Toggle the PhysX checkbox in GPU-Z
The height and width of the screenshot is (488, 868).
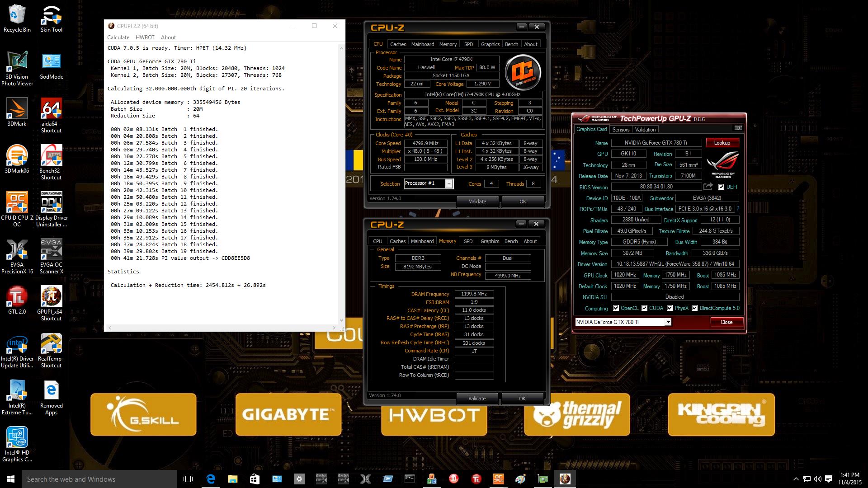pos(670,308)
